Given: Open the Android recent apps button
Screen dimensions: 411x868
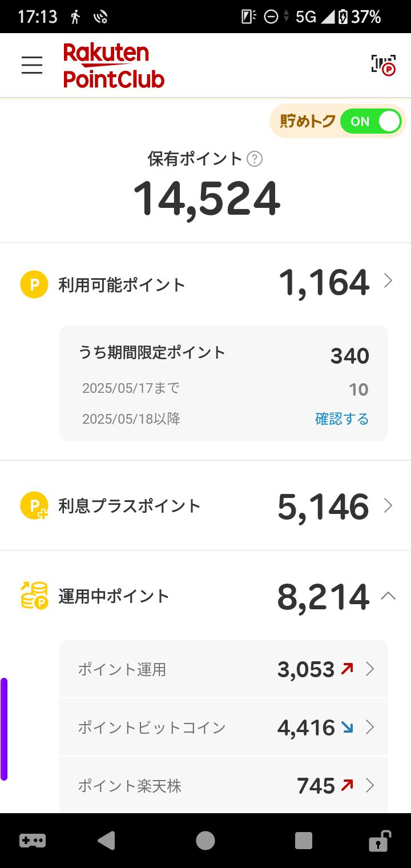Looking at the screenshot, I should coord(304,841).
